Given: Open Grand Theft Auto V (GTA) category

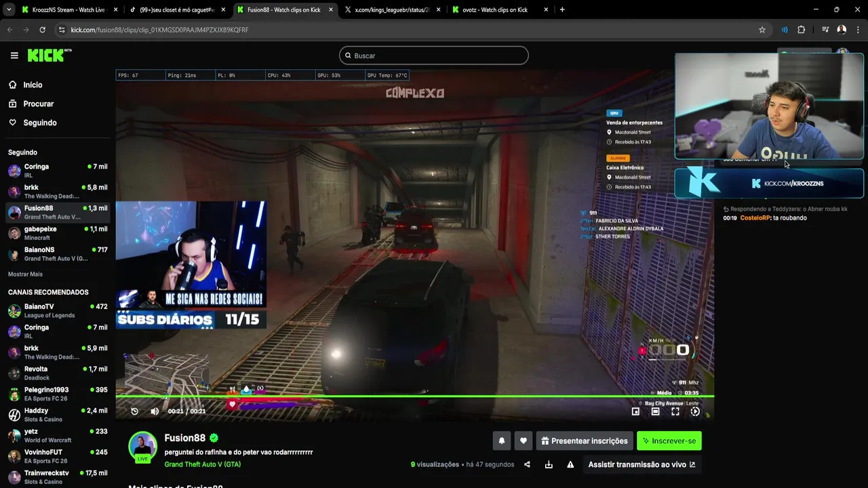Looking at the screenshot, I should coord(202,464).
